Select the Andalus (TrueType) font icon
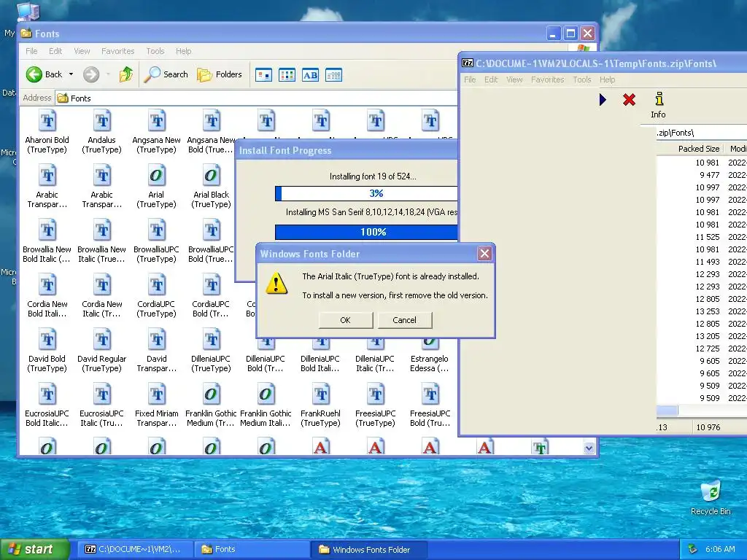This screenshot has width=747, height=560. tap(102, 131)
